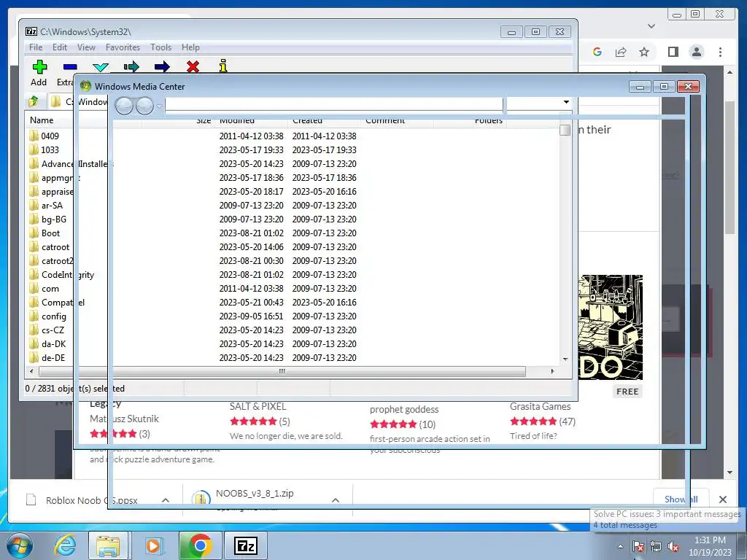This screenshot has width=747, height=560.
Task: Expand options for Roblox Noob download
Action: tap(166, 500)
